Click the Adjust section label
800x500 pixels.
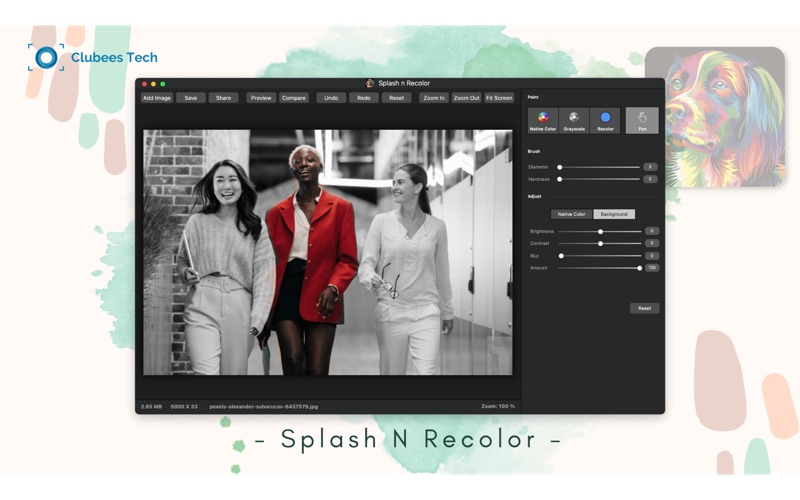pos(534,196)
